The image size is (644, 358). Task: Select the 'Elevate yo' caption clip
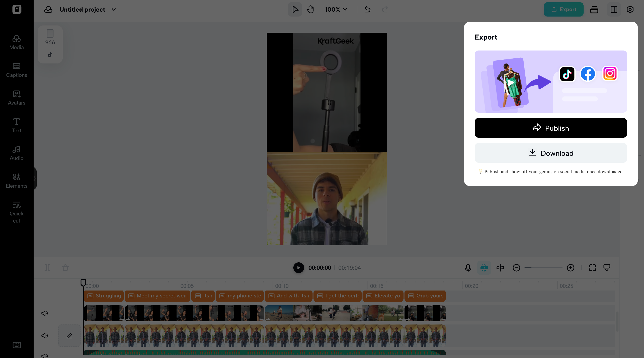383,296
